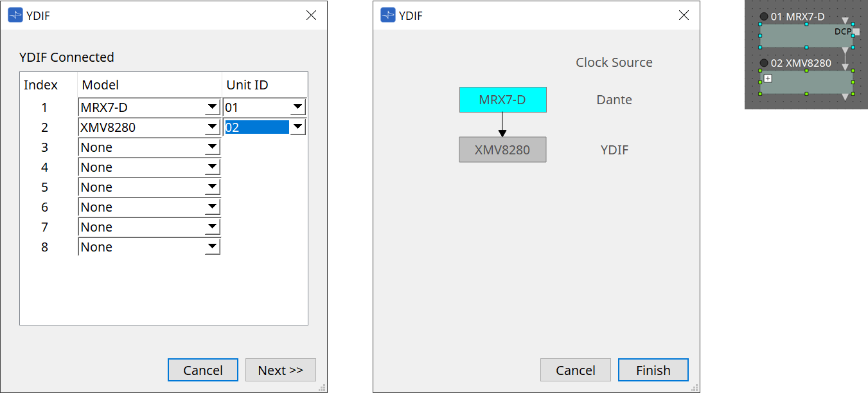The height and width of the screenshot is (393, 868).
Task: Open the Unit ID 02 dropdown
Action: coord(297,127)
